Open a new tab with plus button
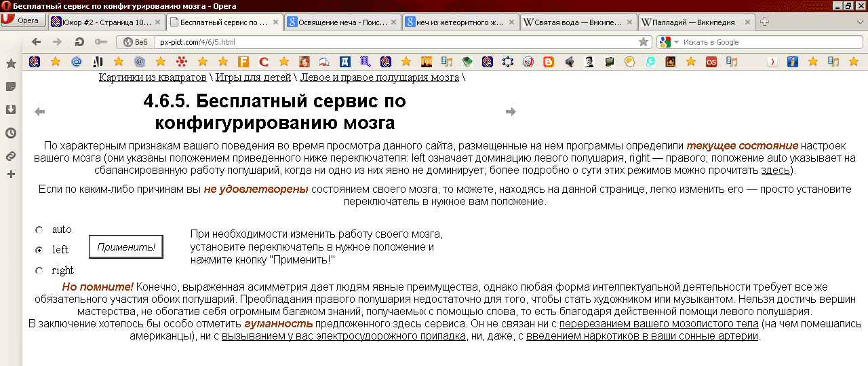 (765, 22)
